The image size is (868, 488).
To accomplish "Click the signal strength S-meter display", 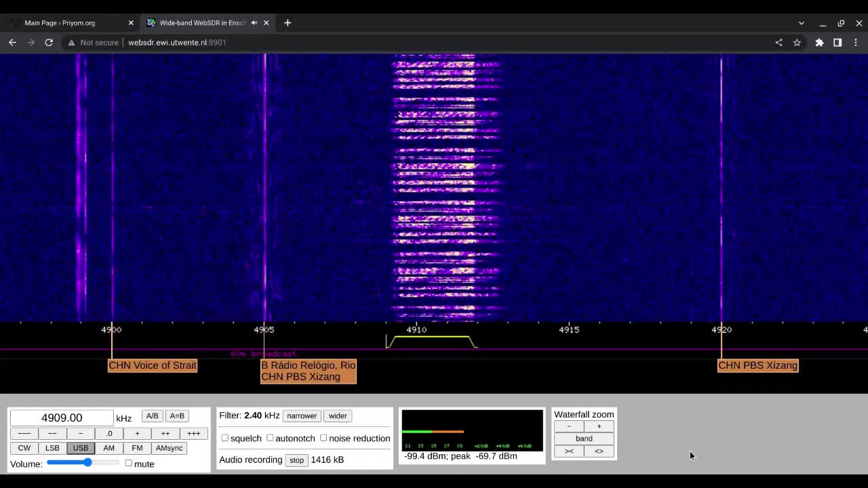I will (472, 430).
